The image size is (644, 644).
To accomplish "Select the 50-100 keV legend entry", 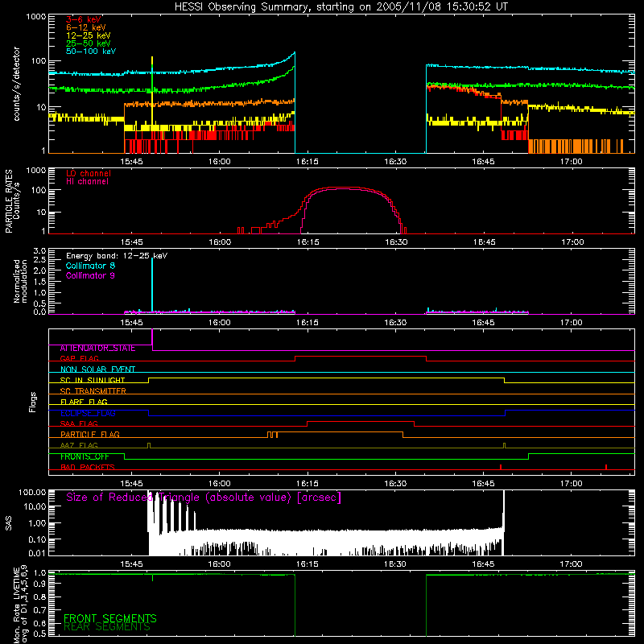I will (x=91, y=51).
